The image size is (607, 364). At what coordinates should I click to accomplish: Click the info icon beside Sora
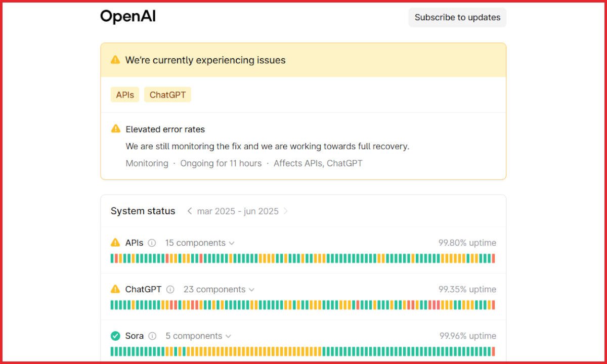tap(152, 336)
